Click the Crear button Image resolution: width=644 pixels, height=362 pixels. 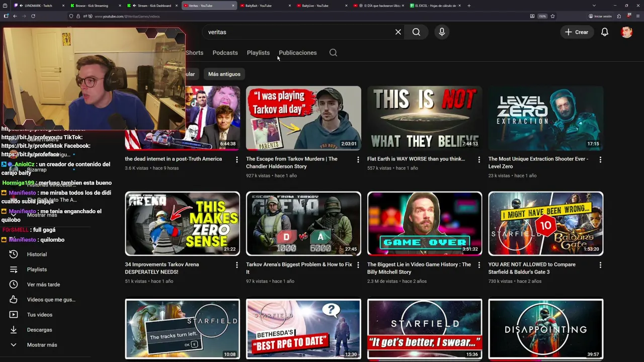(x=577, y=32)
